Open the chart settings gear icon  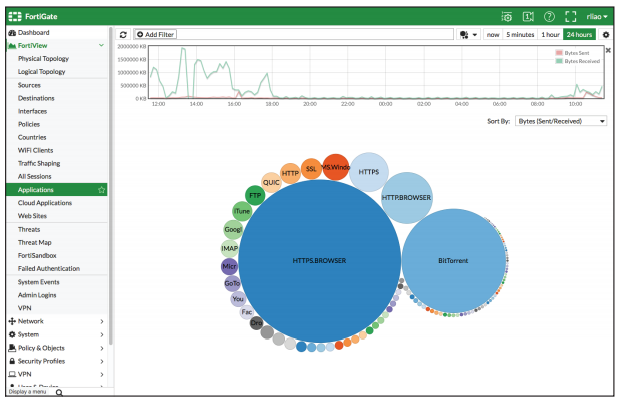coord(606,35)
